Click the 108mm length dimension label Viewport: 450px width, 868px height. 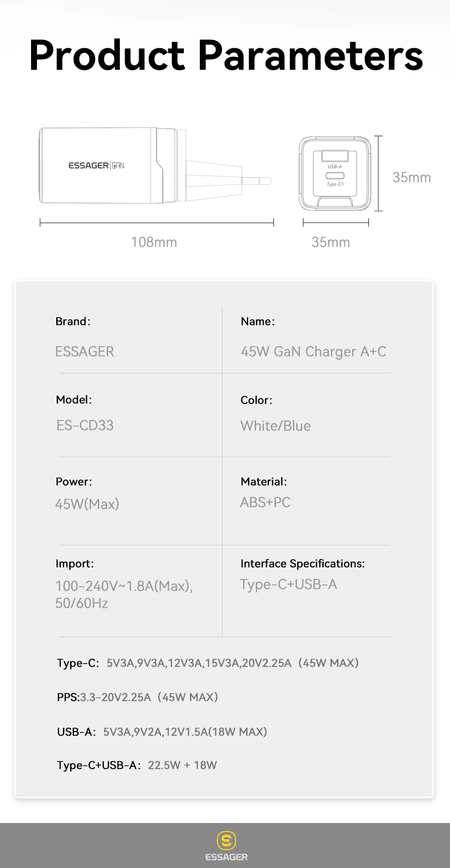154,242
